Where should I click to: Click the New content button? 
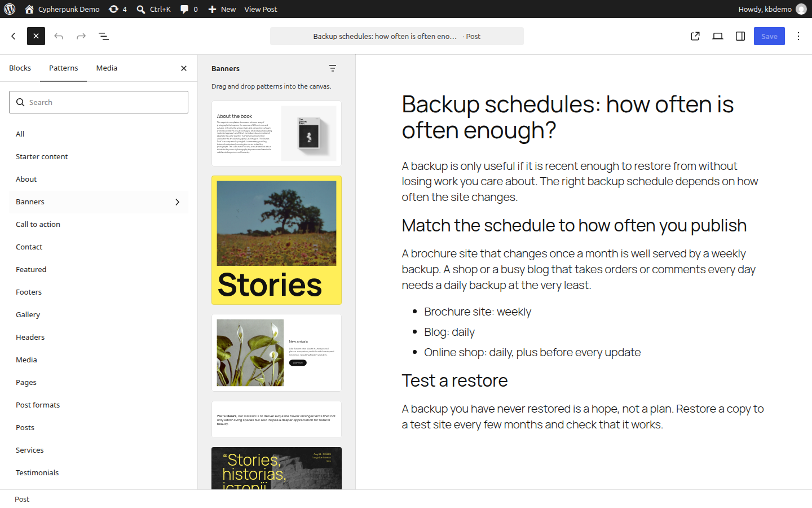point(222,9)
